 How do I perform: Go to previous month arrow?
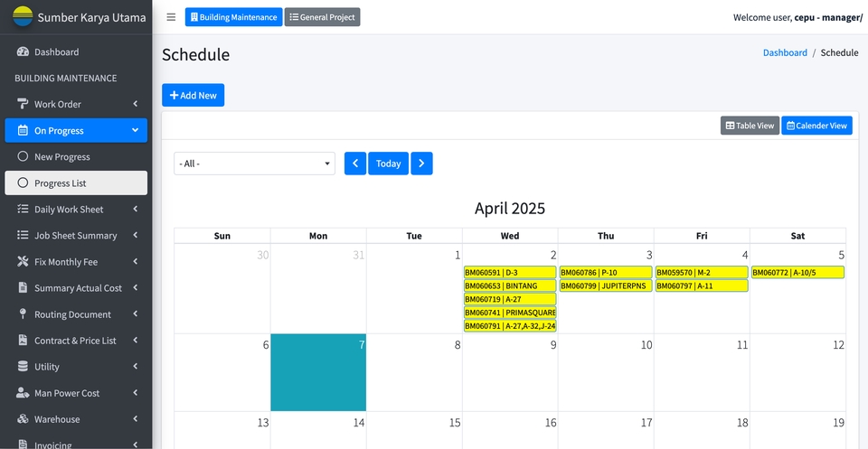[355, 164]
